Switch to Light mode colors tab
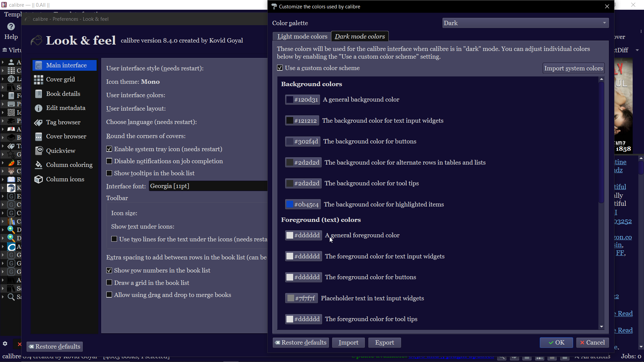 point(302,37)
